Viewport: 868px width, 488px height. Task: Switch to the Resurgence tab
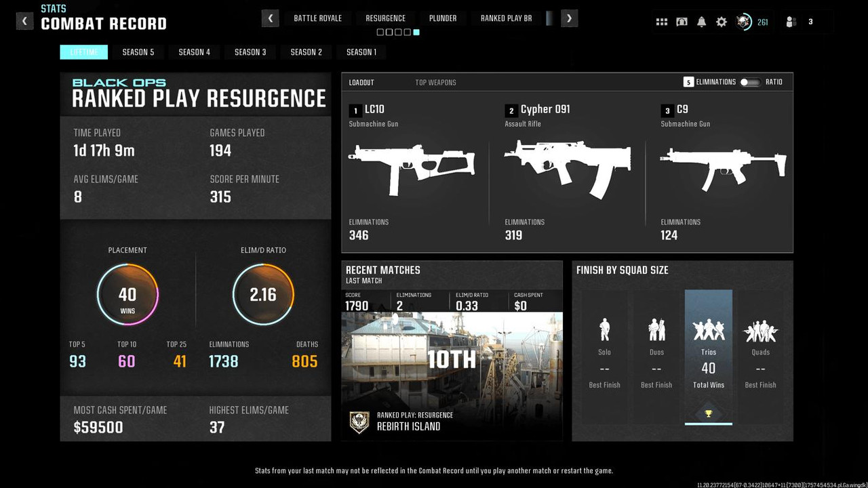coord(385,18)
